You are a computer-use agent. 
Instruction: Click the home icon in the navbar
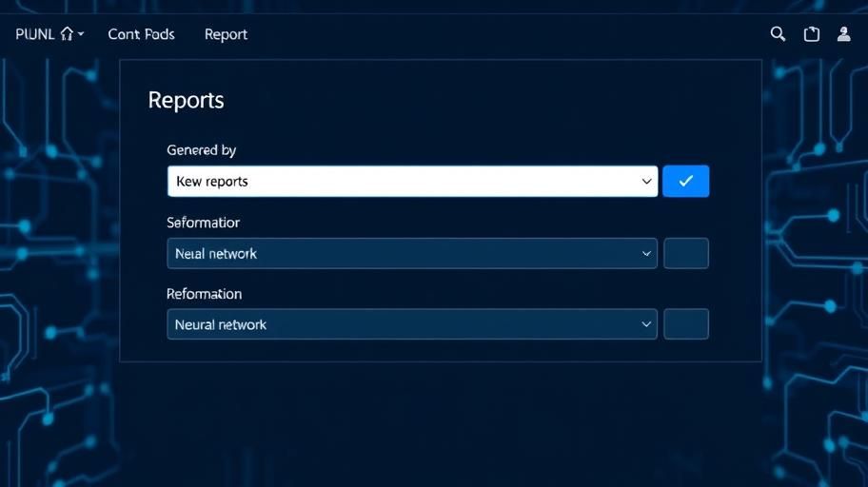click(67, 34)
